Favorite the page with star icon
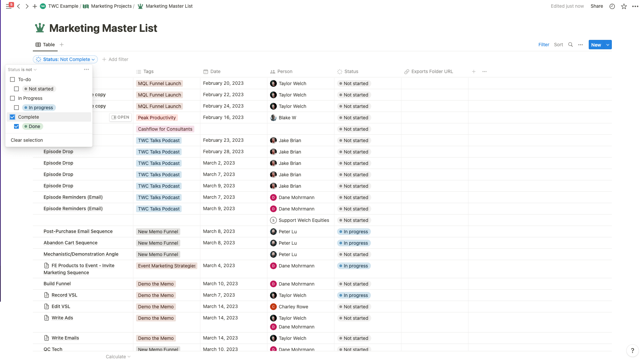The image size is (644, 362). click(x=624, y=6)
